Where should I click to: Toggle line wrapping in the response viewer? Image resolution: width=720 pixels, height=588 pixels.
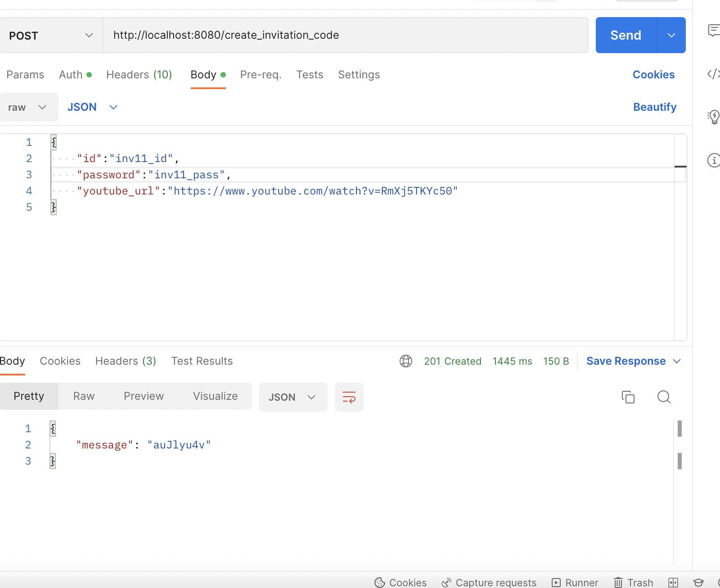(x=349, y=397)
